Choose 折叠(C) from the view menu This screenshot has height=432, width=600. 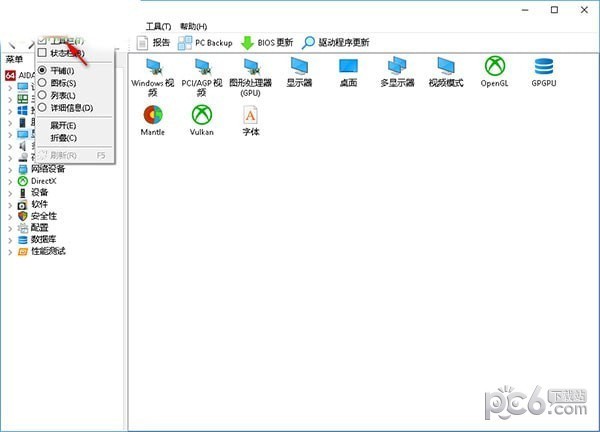[x=64, y=138]
